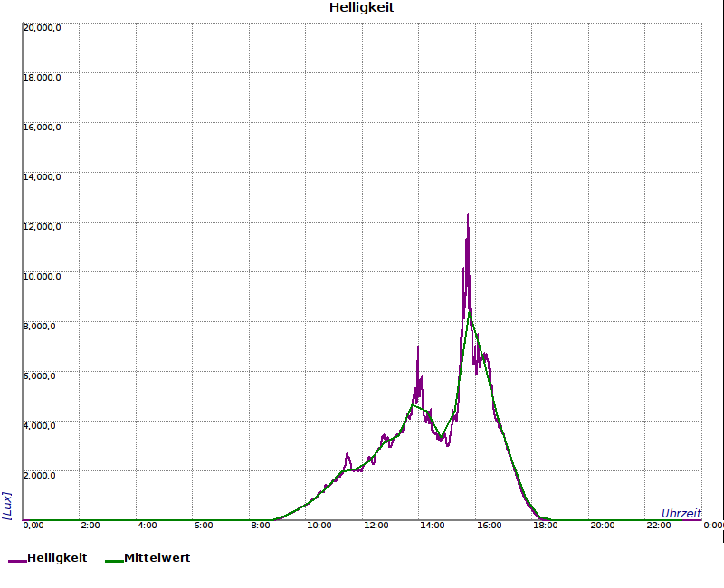Click the [Lux] axis unit label
The image size is (724, 588).
(7, 506)
